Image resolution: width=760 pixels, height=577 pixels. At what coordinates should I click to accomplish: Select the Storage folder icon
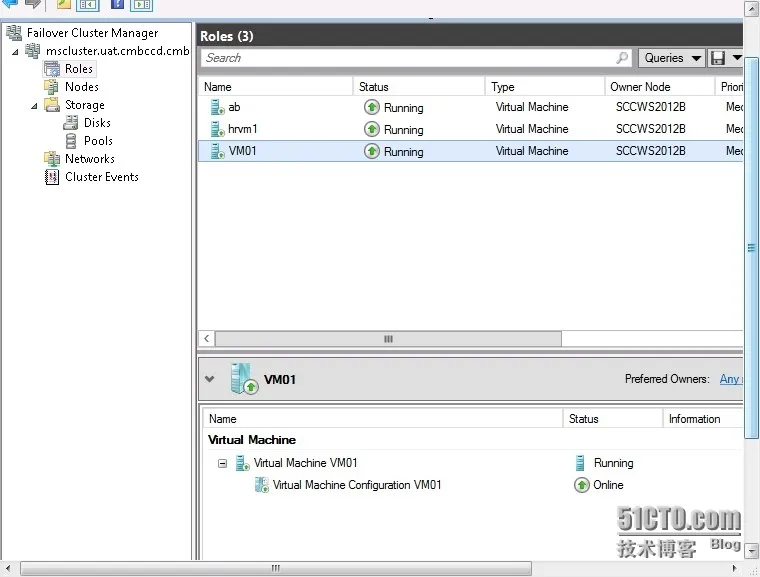(x=52, y=104)
